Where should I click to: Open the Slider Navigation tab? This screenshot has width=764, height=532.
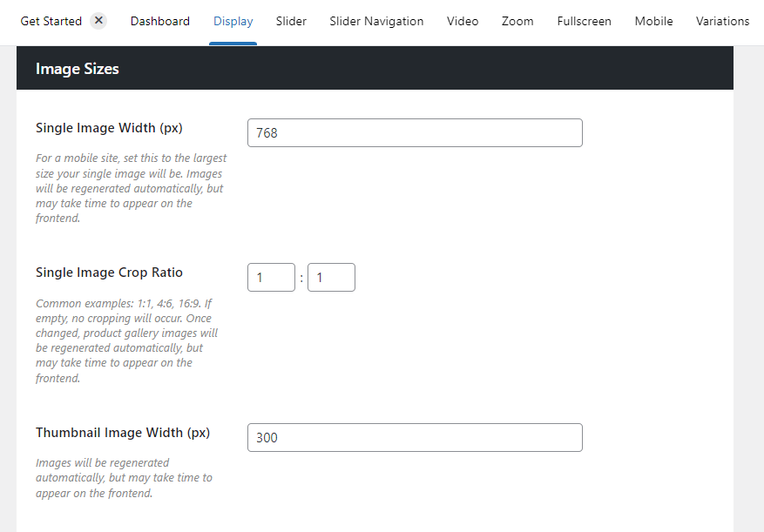click(376, 21)
